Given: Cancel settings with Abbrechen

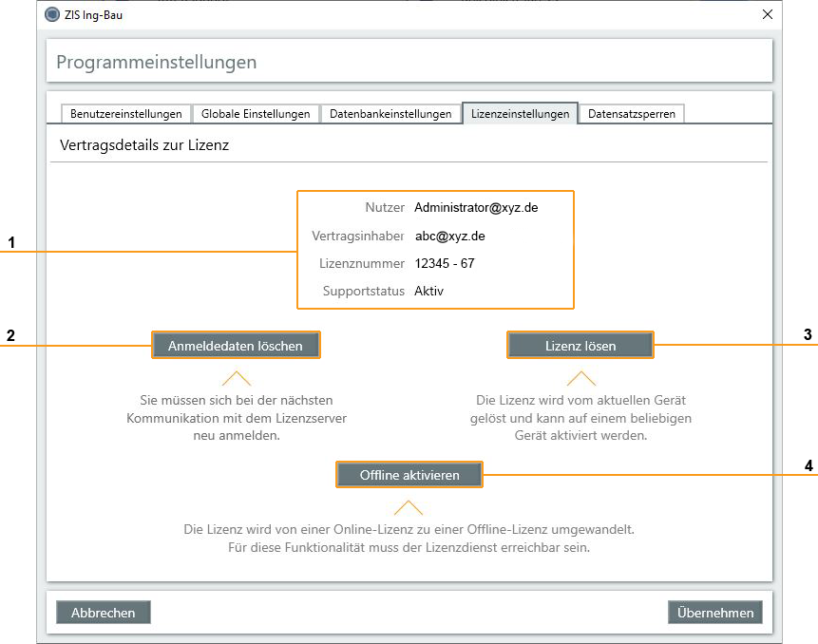Looking at the screenshot, I should click(104, 613).
